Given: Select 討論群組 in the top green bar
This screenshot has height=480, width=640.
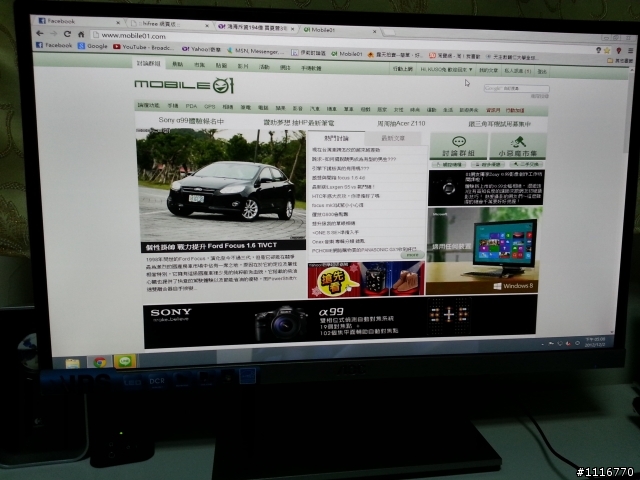Looking at the screenshot, I should [x=149, y=63].
